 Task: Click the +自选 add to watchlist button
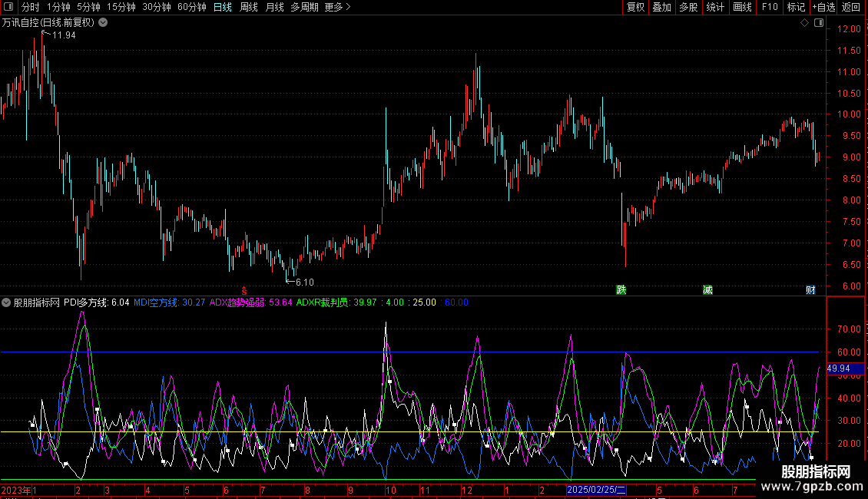pyautogui.click(x=823, y=7)
